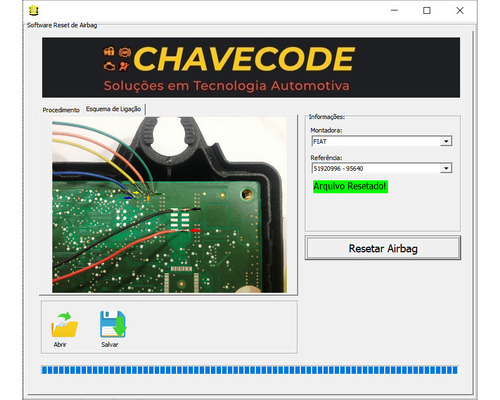The width and height of the screenshot is (500, 400).
Task: Close the Software Reset de Airbag window
Action: tap(460, 10)
